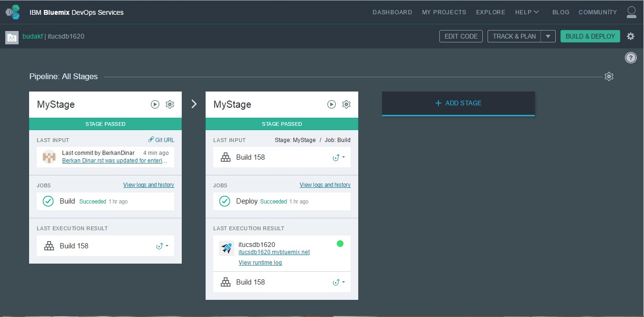View logs and history for second stage
644x317 pixels.
click(325, 185)
